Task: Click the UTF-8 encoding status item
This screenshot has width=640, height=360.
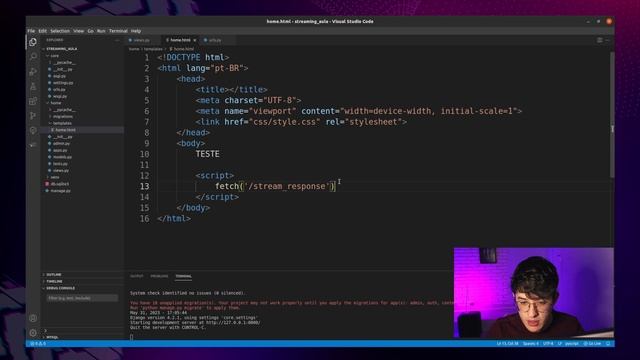Action: coord(548,344)
